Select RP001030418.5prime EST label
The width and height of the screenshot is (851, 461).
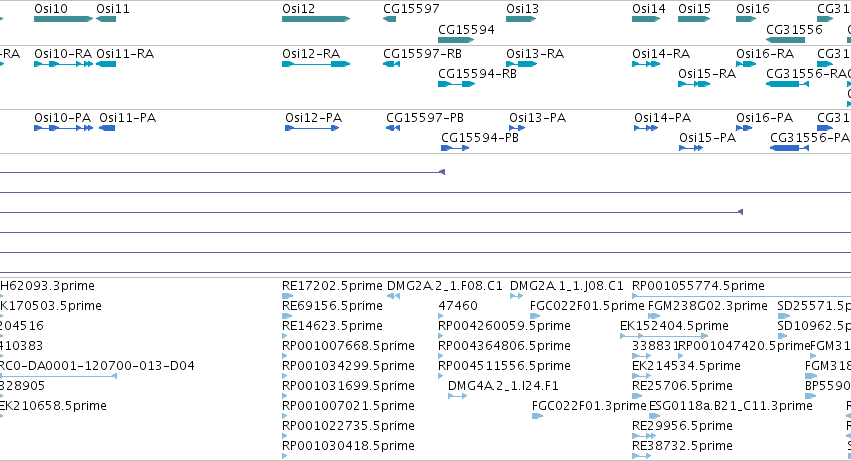[348, 446]
